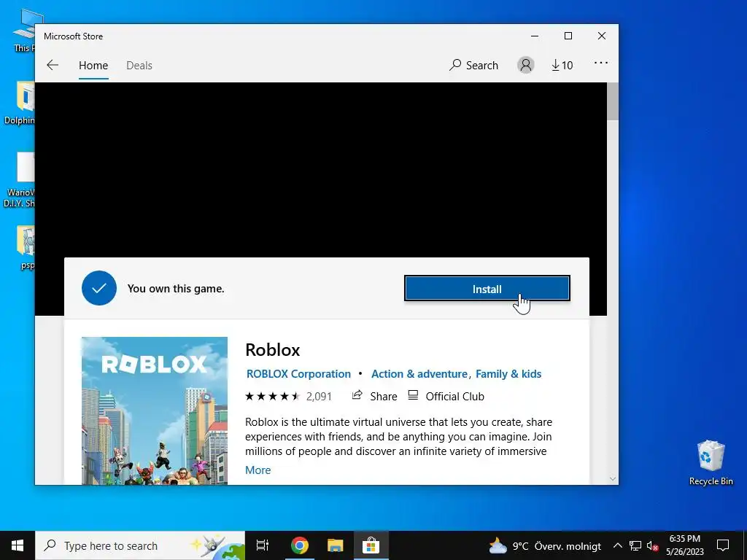The height and width of the screenshot is (560, 747).
Task: Click the Microsoft Store taskbar icon
Action: pyautogui.click(x=371, y=545)
